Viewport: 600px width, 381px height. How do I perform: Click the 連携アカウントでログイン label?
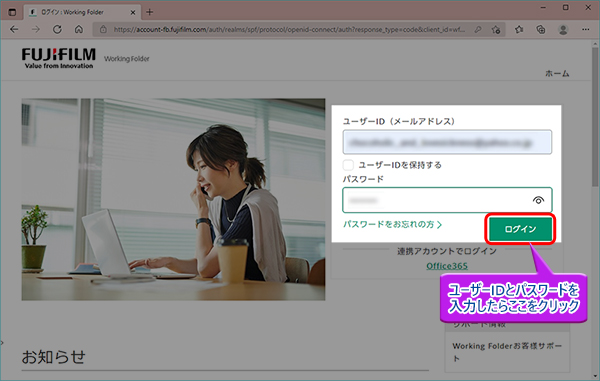[447, 251]
